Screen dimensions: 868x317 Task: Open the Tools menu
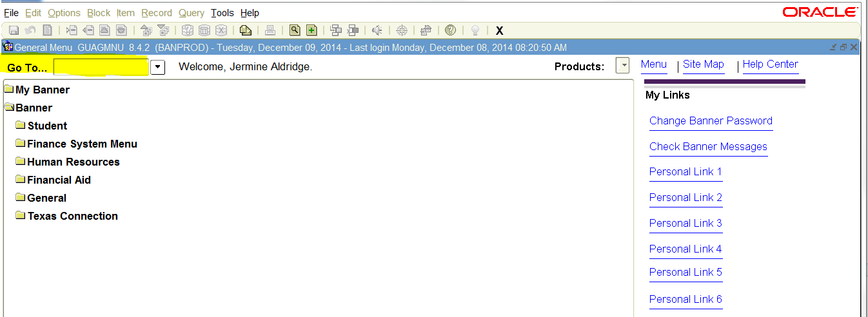point(222,13)
